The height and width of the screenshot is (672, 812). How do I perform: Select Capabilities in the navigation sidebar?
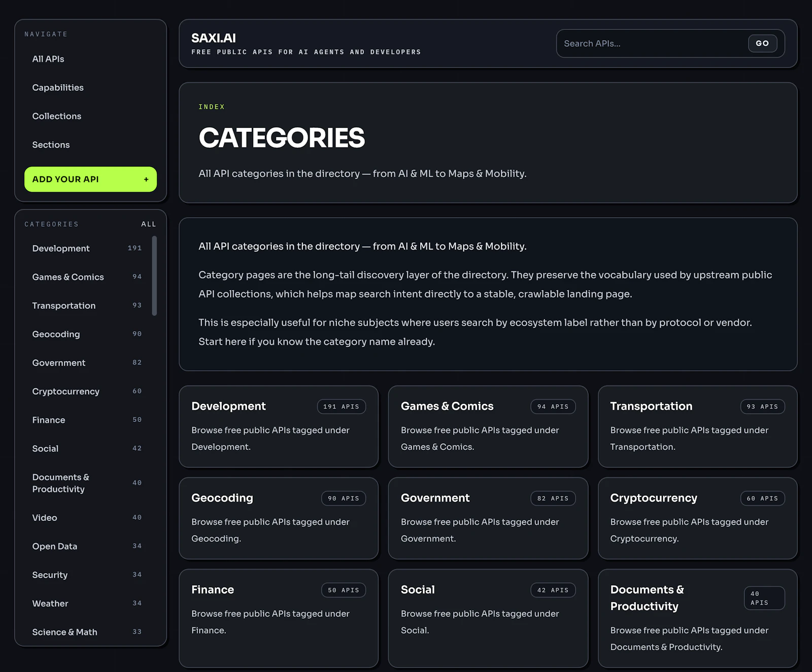point(57,87)
